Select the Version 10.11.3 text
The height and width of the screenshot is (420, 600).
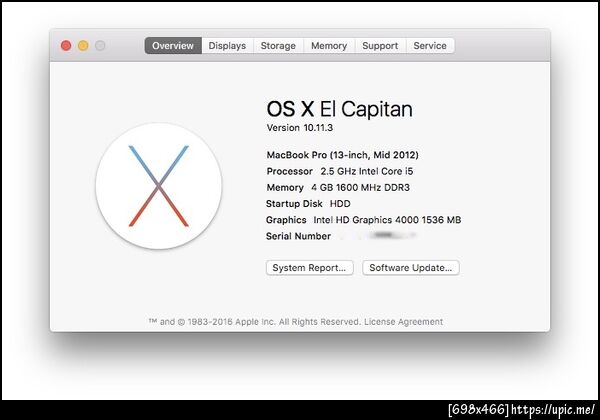pos(300,128)
